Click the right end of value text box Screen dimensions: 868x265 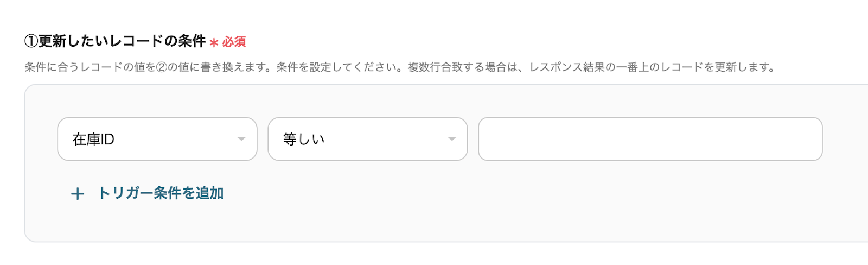click(808, 139)
